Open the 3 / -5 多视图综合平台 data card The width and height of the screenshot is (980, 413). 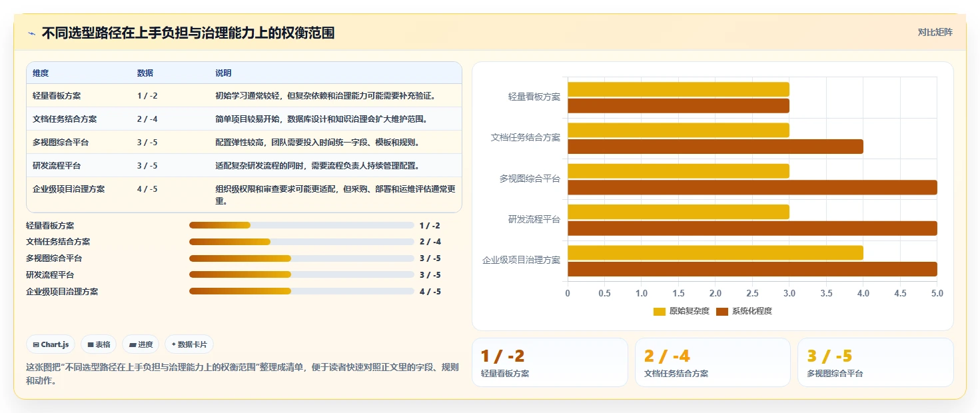[x=875, y=362]
